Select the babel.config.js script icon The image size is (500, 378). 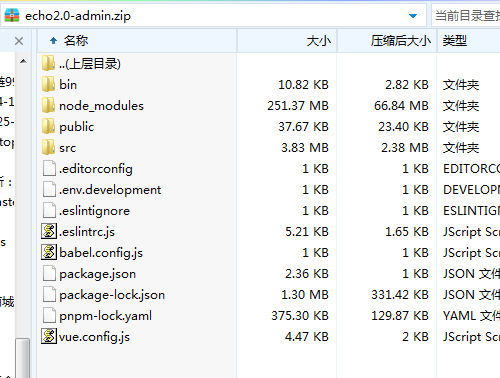coord(49,252)
